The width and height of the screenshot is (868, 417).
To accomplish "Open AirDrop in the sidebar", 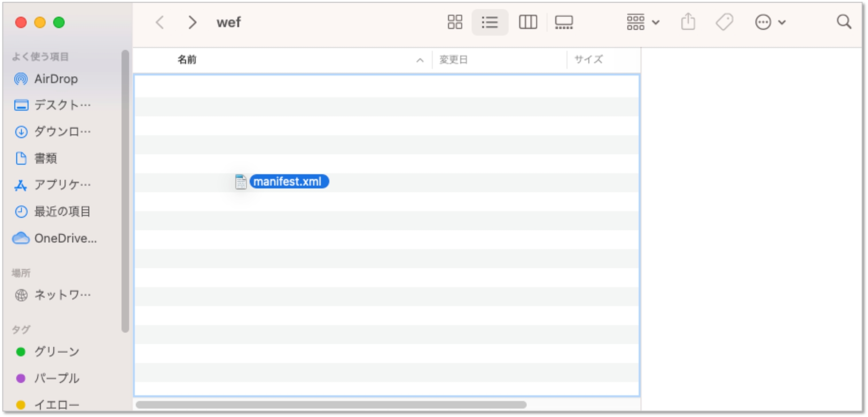I will point(55,79).
